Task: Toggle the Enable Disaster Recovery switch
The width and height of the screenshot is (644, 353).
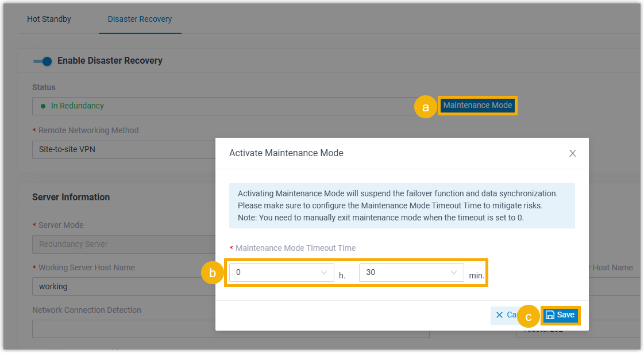Action: point(43,61)
